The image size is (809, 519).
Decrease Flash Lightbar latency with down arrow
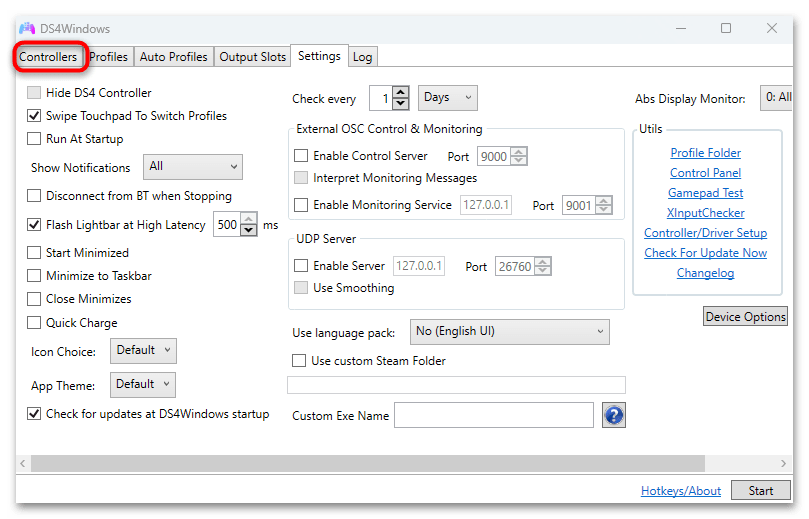pos(249,230)
